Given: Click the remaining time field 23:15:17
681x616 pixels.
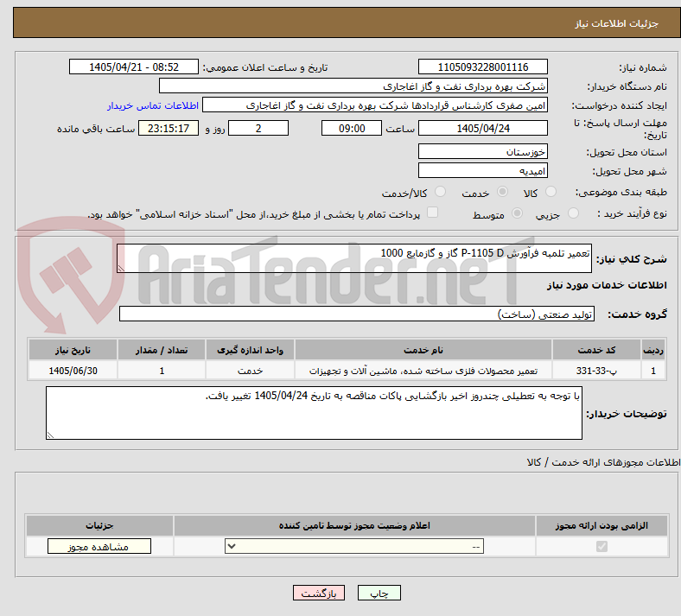Looking at the screenshot, I should tap(169, 128).
